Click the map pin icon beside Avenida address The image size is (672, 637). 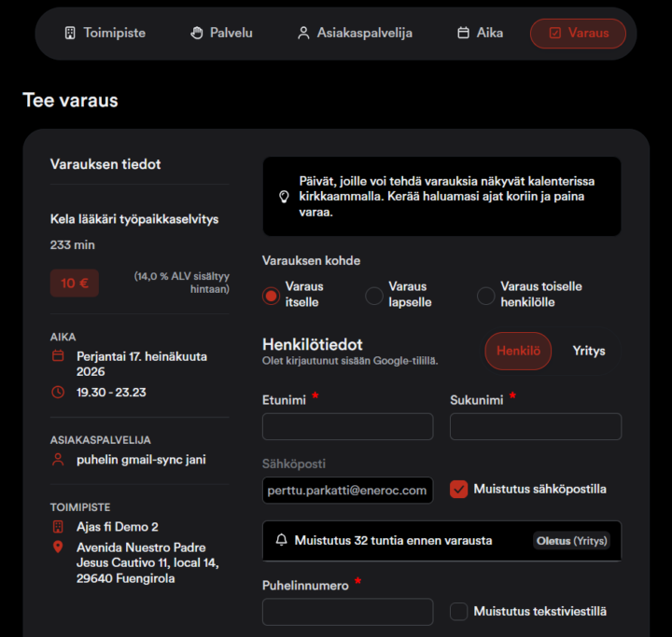58,547
